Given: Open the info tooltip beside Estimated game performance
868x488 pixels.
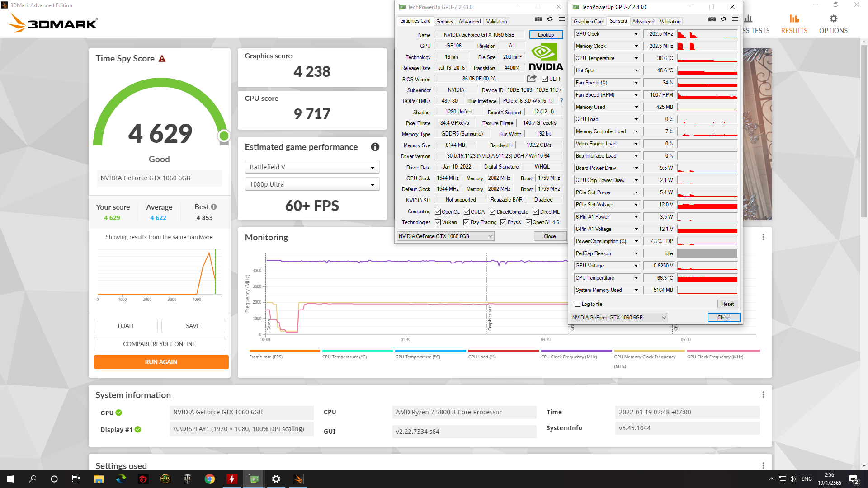Looking at the screenshot, I should click(x=375, y=147).
